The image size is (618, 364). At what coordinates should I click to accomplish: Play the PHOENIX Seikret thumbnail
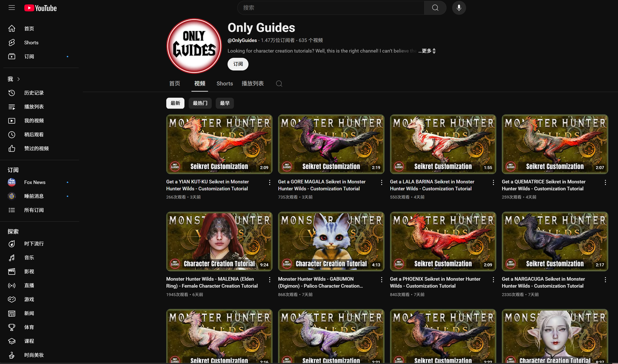coord(443,242)
